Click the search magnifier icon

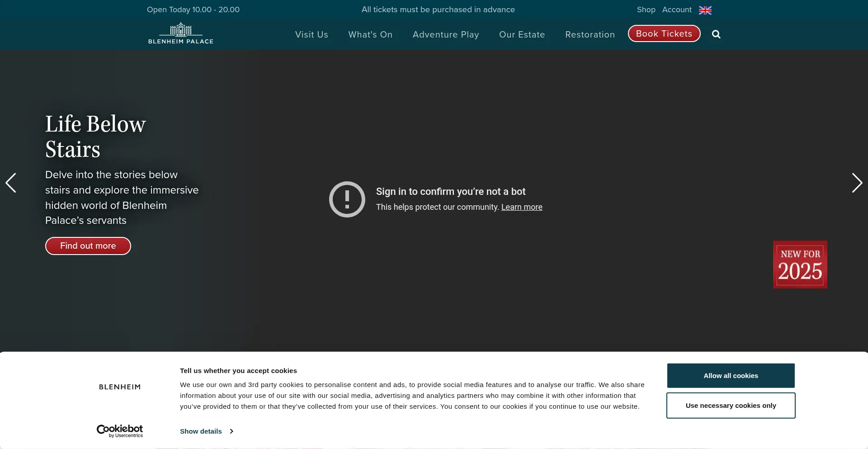click(x=716, y=34)
